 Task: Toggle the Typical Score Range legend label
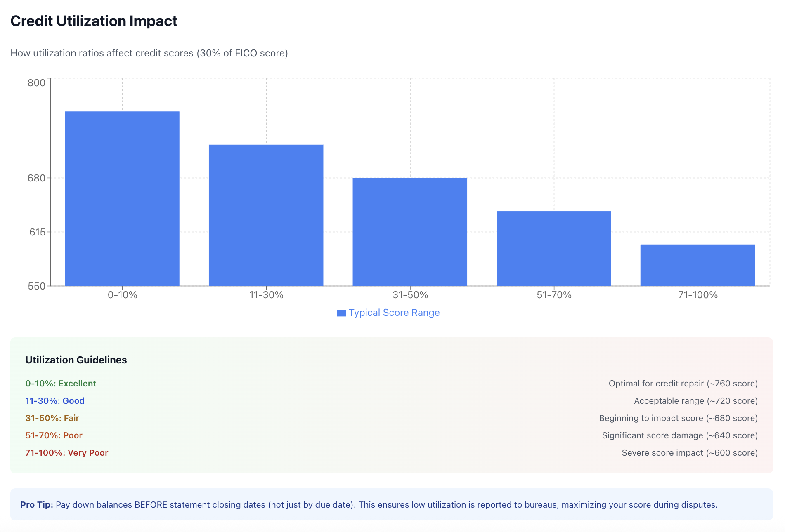point(394,313)
